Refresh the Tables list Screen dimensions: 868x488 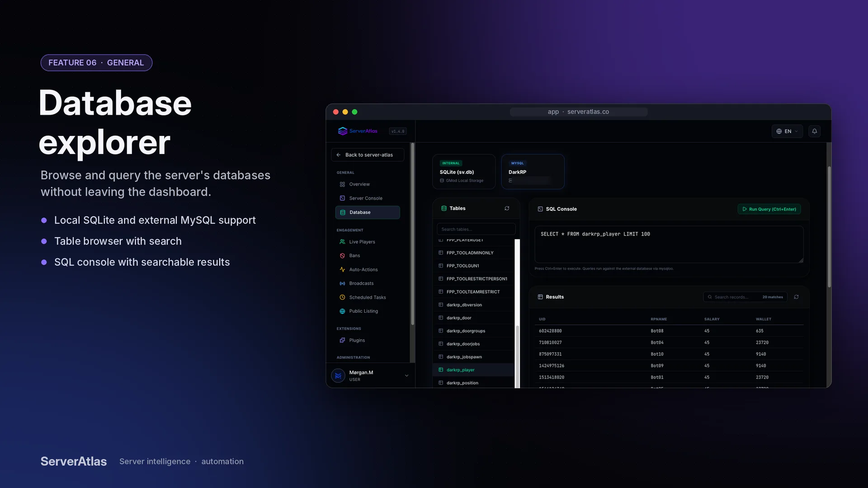click(507, 208)
